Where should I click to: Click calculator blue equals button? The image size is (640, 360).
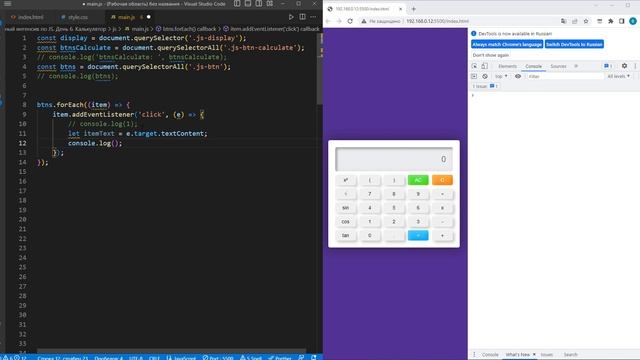(x=418, y=236)
